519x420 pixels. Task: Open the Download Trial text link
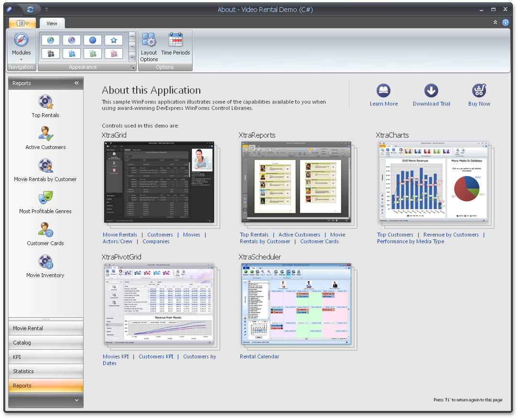click(431, 104)
